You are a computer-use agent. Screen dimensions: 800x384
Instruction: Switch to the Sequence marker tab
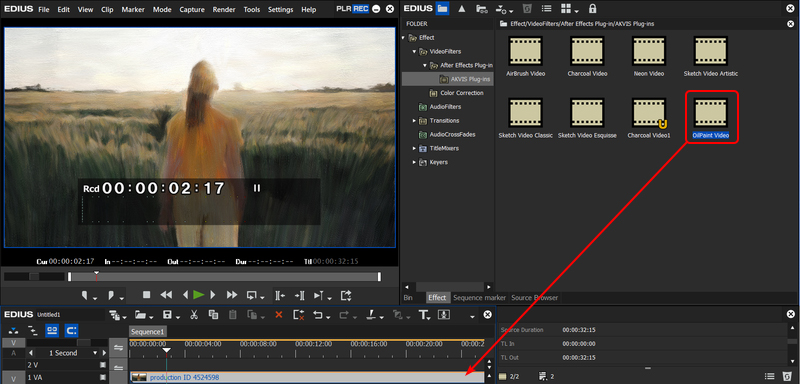[x=479, y=297]
